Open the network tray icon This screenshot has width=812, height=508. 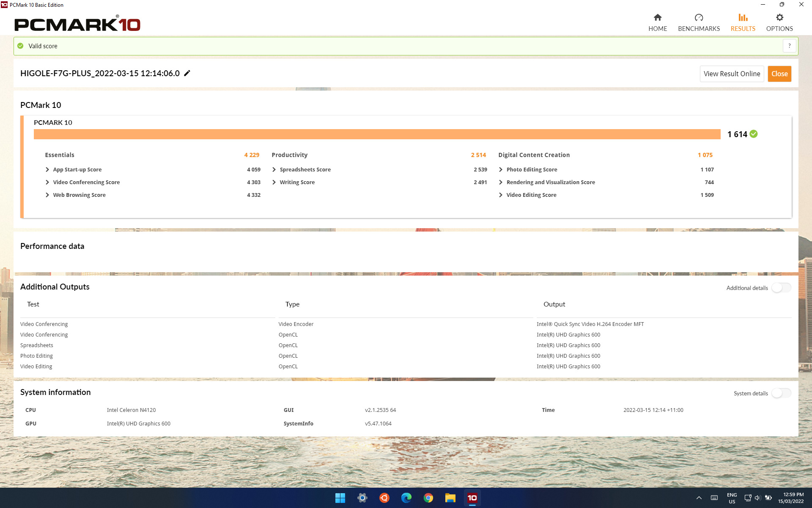748,498
